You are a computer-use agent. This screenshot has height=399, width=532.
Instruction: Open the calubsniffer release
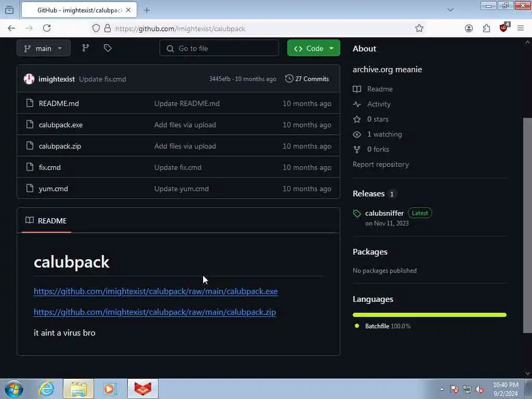(384, 213)
